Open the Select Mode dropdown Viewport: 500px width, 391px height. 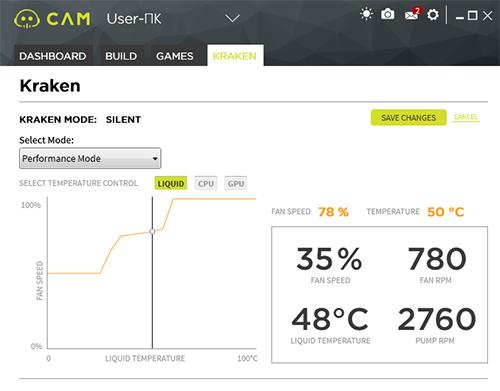[90, 158]
